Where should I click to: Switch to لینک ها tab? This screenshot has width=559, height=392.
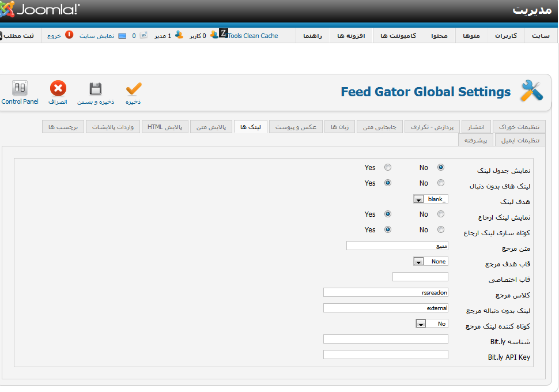[x=251, y=127]
